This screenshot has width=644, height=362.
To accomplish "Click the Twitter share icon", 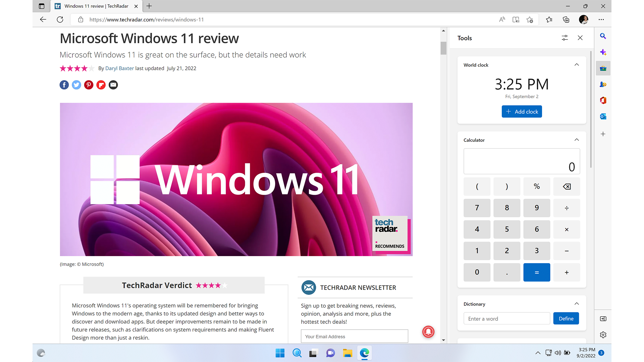I will point(76,85).
